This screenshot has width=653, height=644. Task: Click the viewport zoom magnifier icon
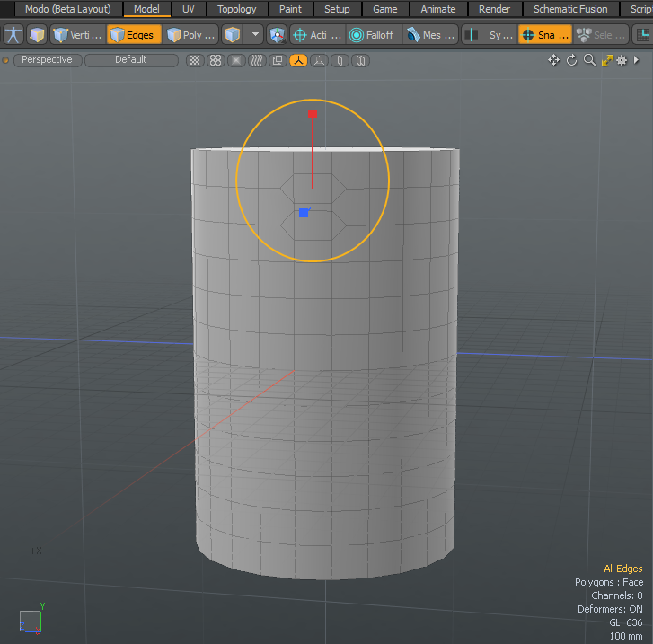point(589,60)
